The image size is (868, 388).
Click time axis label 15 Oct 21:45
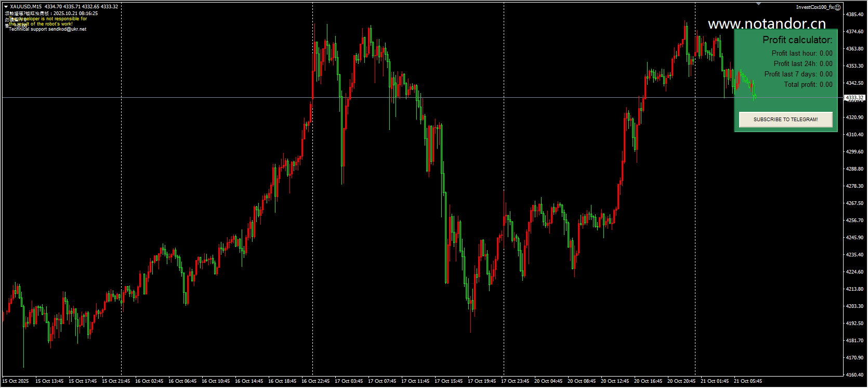(x=116, y=381)
